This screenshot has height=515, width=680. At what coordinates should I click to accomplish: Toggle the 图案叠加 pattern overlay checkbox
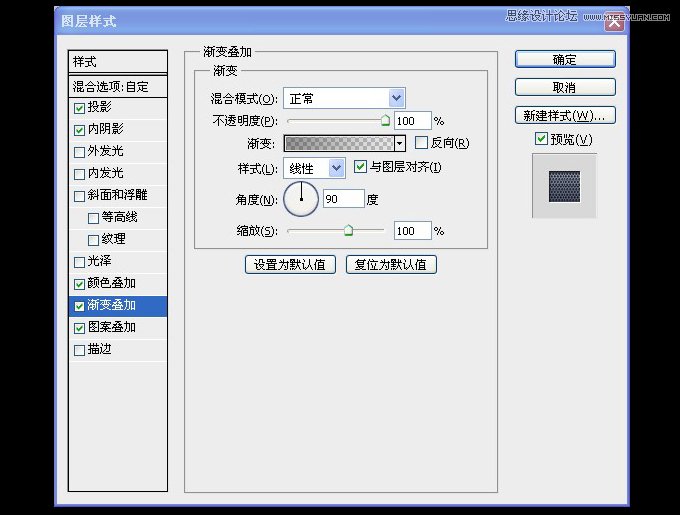pyautogui.click(x=79, y=328)
